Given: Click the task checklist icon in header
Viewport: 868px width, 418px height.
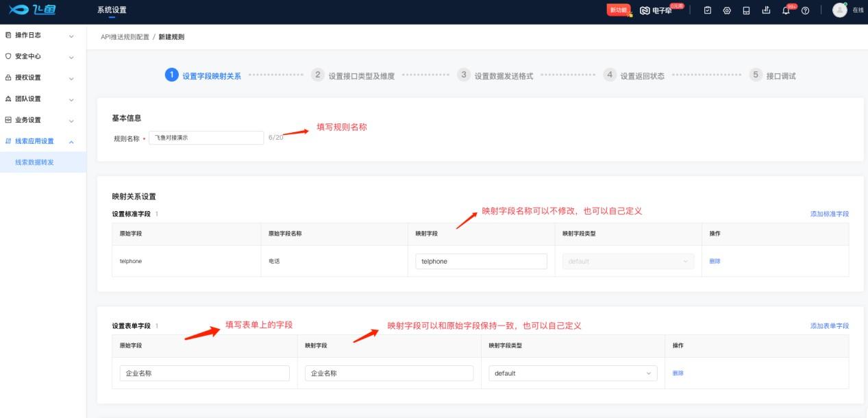Looking at the screenshot, I should point(708,10).
